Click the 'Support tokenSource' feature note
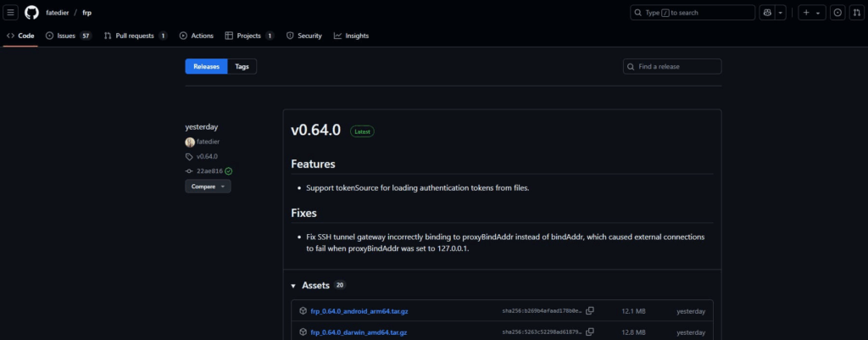 pyautogui.click(x=418, y=187)
